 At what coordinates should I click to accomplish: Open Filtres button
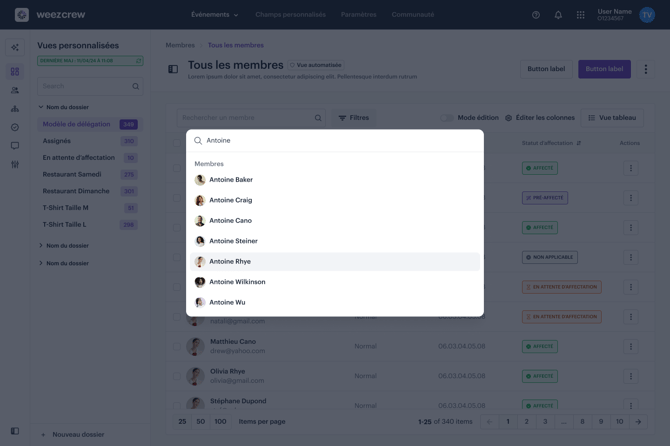coord(354,118)
